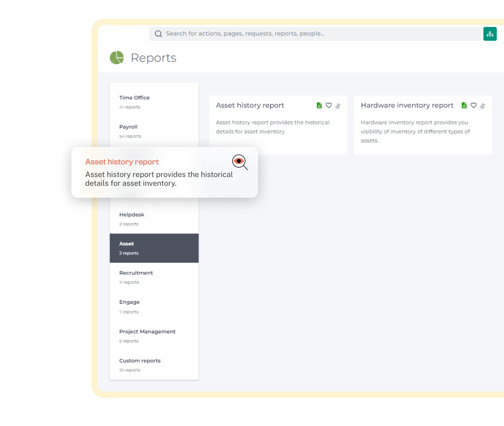Click the search magnifier icon
Screen dimensions: 504x426
(x=158, y=34)
